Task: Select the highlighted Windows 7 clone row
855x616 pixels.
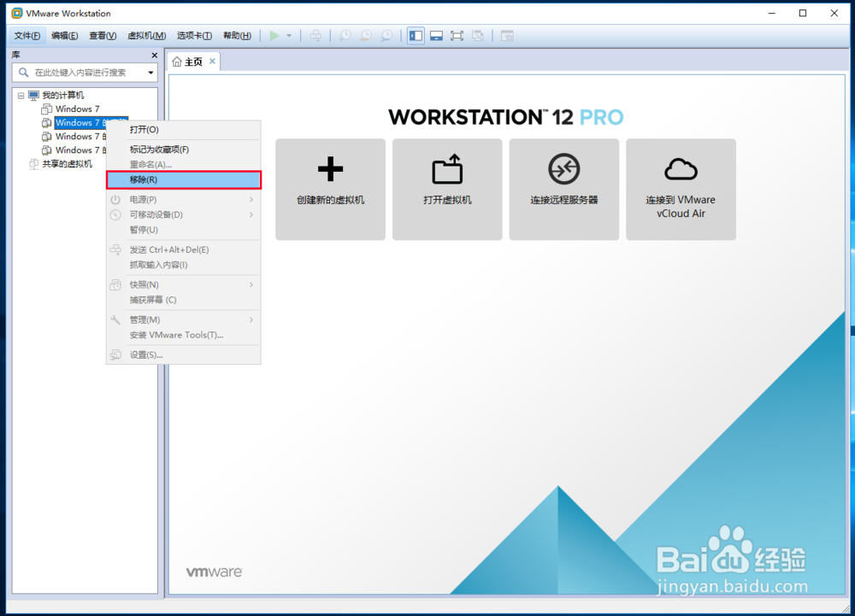Action: click(80, 122)
